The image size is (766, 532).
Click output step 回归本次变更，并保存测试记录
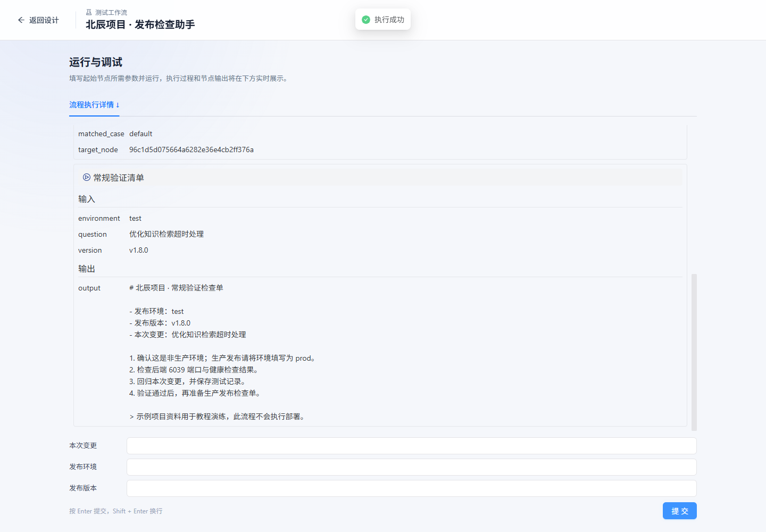point(187,381)
